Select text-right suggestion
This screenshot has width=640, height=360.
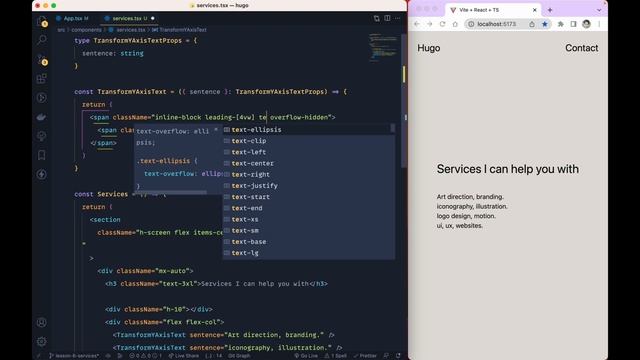309,174
